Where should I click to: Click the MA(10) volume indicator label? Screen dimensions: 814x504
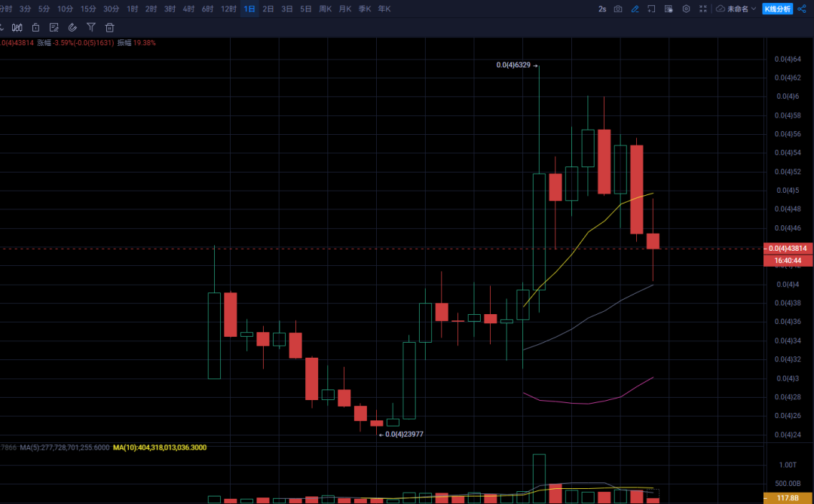click(159, 447)
